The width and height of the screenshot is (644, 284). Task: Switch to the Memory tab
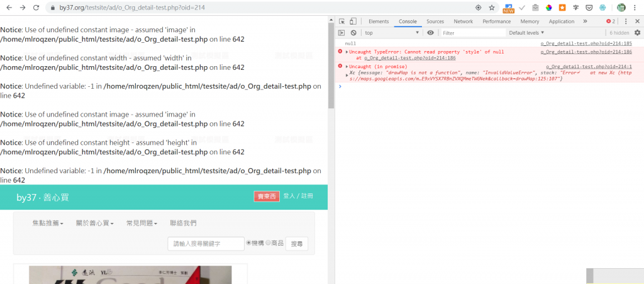tap(530, 21)
